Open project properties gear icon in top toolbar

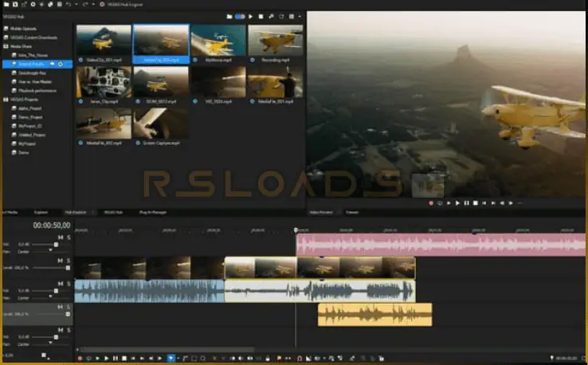(x=33, y=5)
